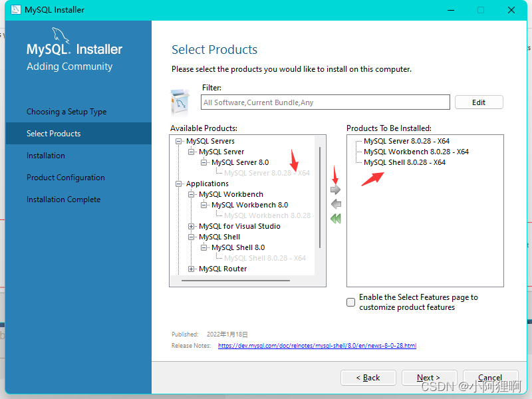
Task: Select greyed MySQL Shell 8.0.28 - X64 available item
Action: click(265, 258)
